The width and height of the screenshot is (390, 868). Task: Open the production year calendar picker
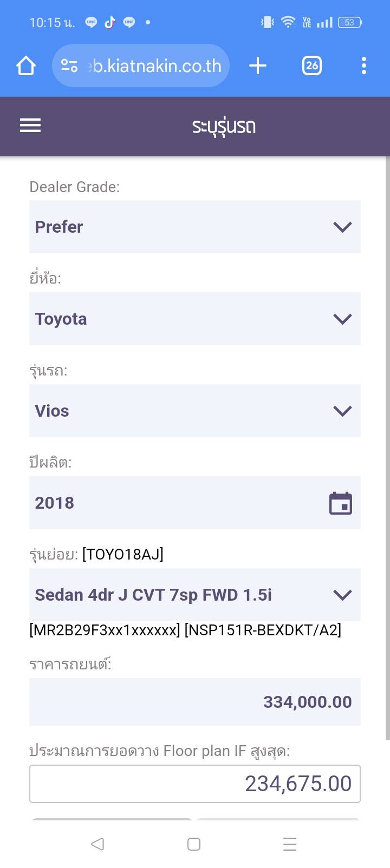(341, 503)
